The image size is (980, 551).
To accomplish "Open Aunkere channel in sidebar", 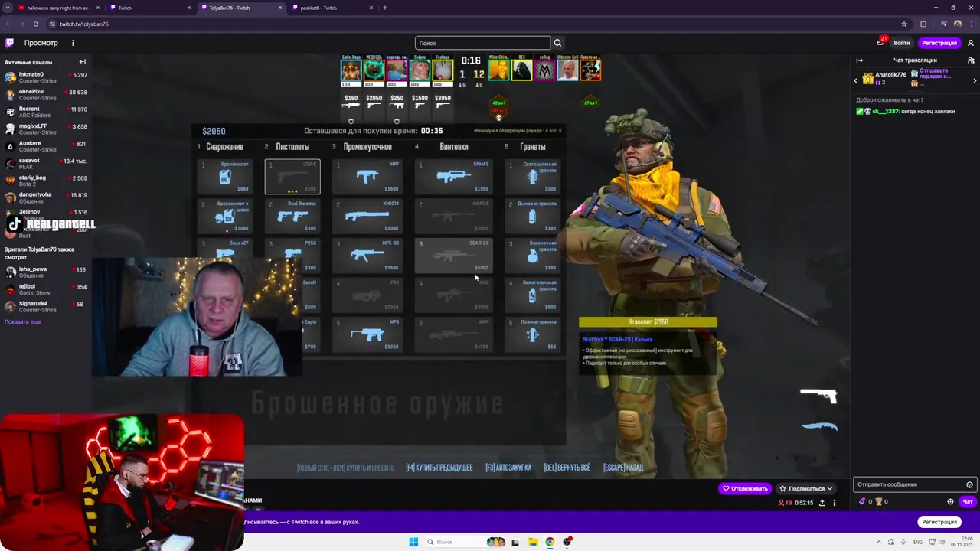I will [x=46, y=146].
